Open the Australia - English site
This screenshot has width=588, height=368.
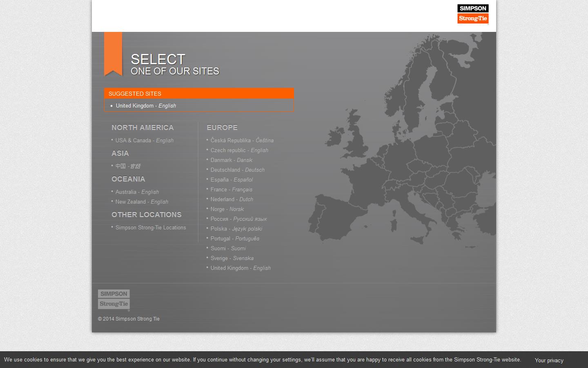coord(137,192)
